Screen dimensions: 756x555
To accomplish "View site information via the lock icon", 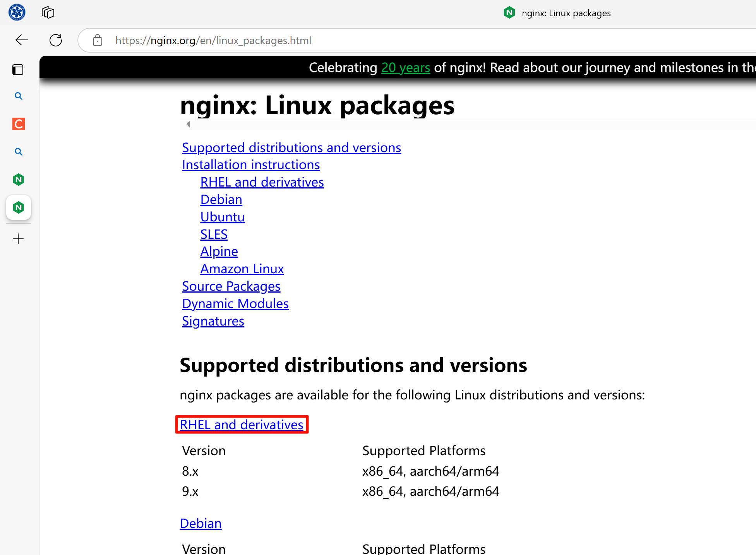I will [x=98, y=40].
